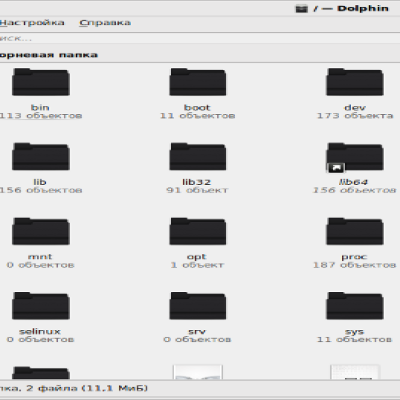This screenshot has height=400, width=400.
Task: Click the корневая папка location header
Action: [x=49, y=55]
